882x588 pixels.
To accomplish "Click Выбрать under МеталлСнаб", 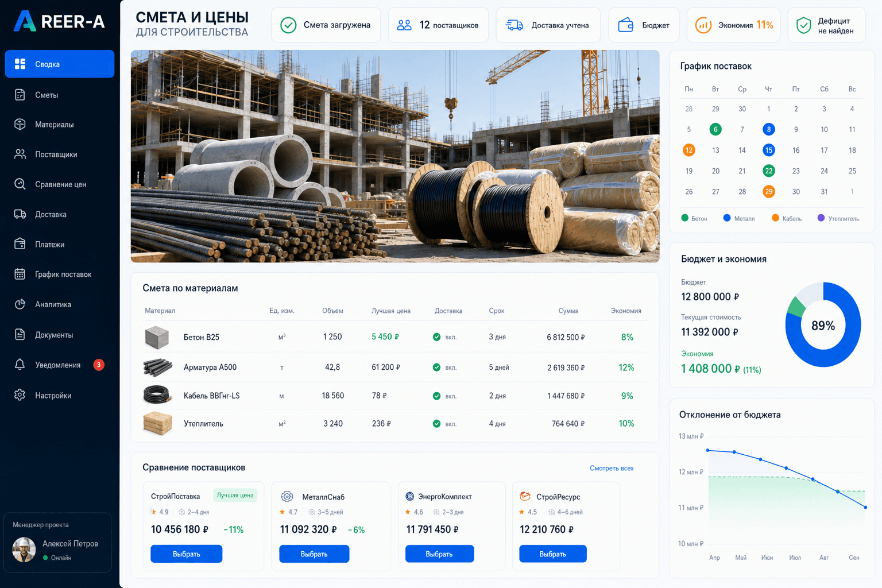I will 314,554.
